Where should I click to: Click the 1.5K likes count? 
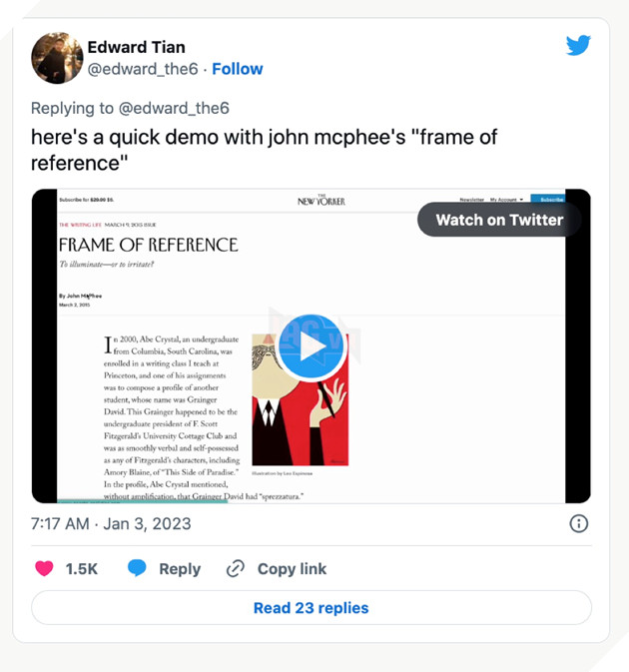(82, 568)
